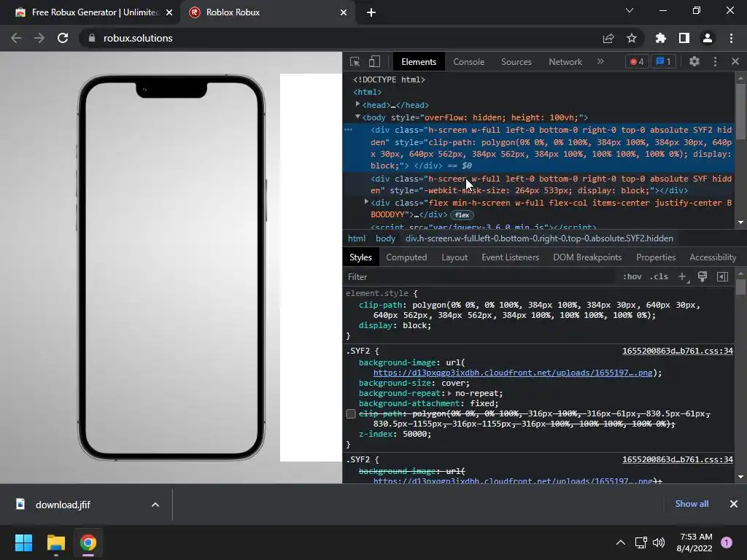Toggle element state with :hov
The image size is (747, 560).
pos(632,276)
